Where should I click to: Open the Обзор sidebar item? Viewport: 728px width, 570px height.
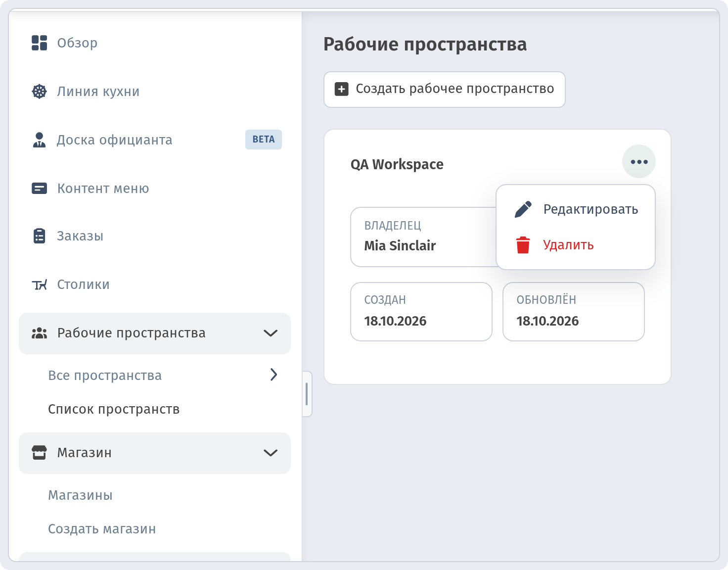[x=154, y=43]
